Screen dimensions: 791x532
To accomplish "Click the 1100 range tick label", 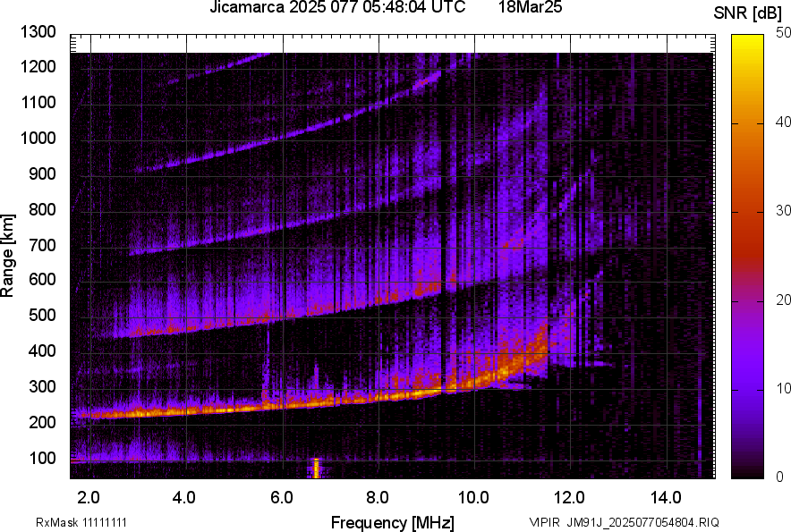I will (x=38, y=102).
